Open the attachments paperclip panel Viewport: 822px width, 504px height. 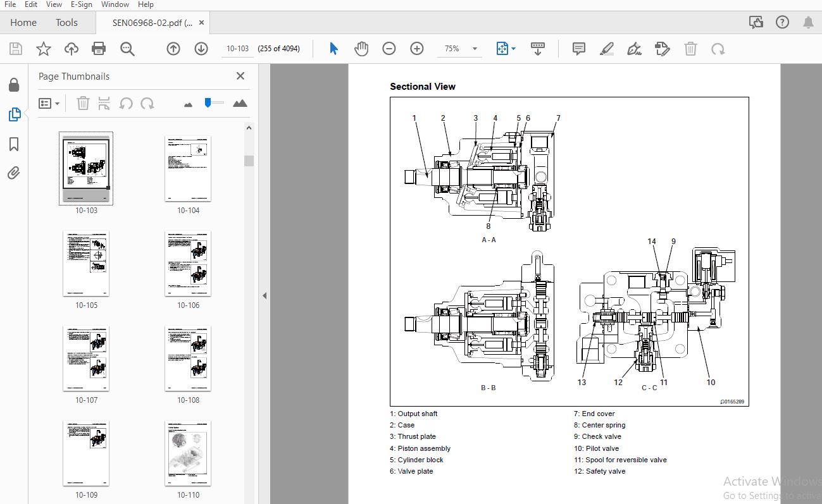(14, 173)
